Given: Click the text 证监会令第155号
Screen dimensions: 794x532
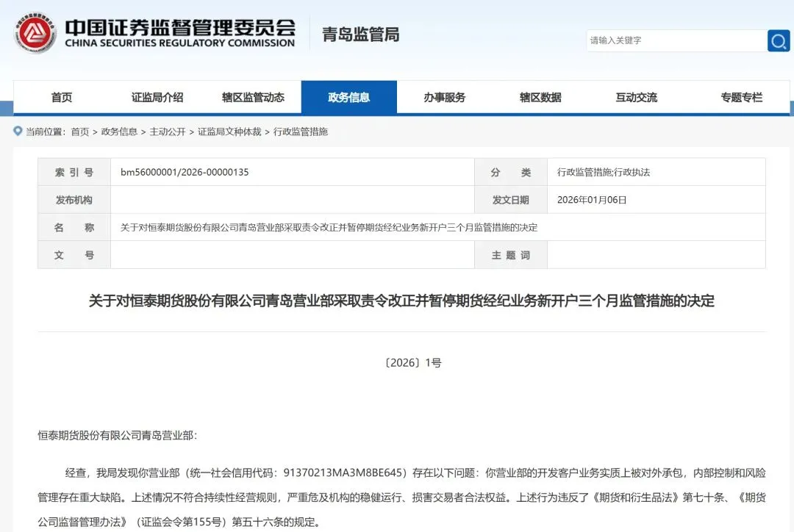Looking at the screenshot, I should click(x=183, y=522).
